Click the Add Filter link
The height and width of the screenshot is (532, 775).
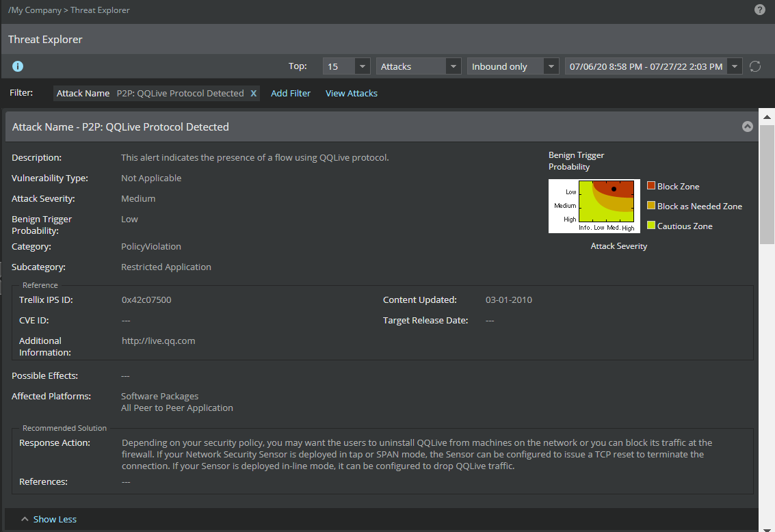click(x=291, y=94)
